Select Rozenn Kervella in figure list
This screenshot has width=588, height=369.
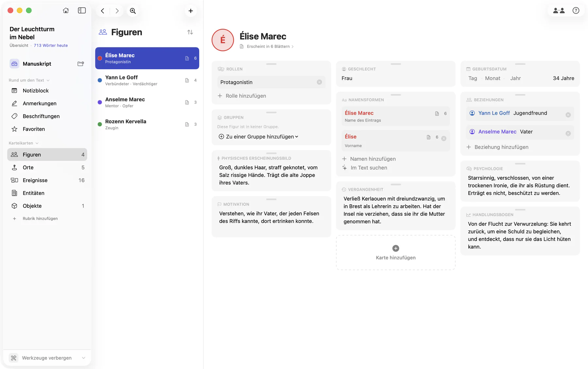pos(147,124)
